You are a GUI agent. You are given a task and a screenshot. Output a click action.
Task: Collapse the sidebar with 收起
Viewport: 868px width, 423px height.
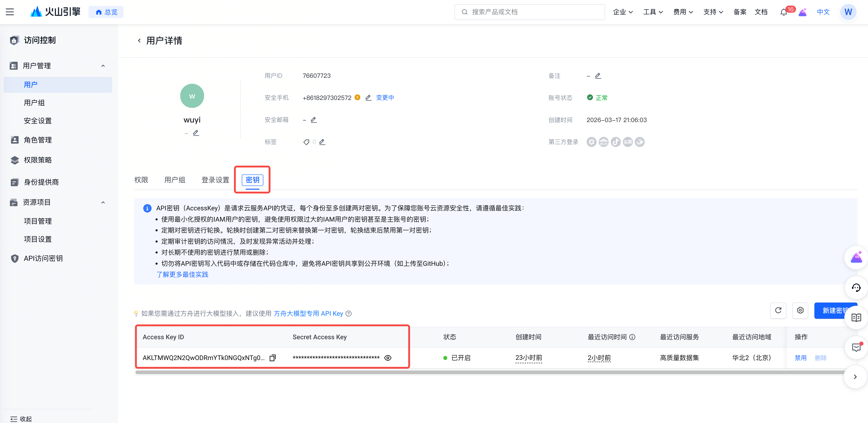point(21,419)
